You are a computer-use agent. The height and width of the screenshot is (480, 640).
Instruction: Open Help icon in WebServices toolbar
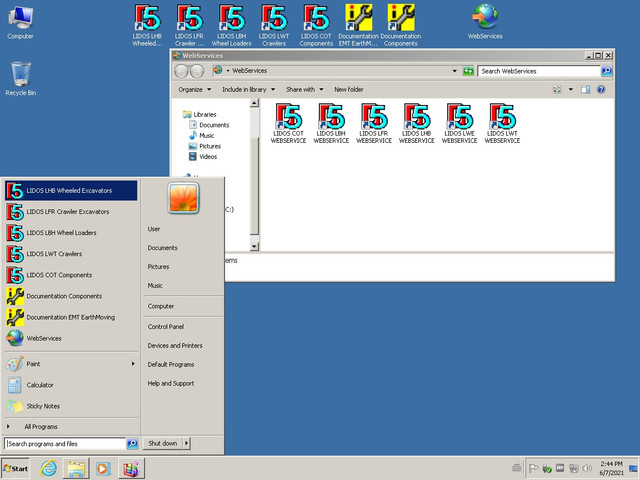click(601, 89)
